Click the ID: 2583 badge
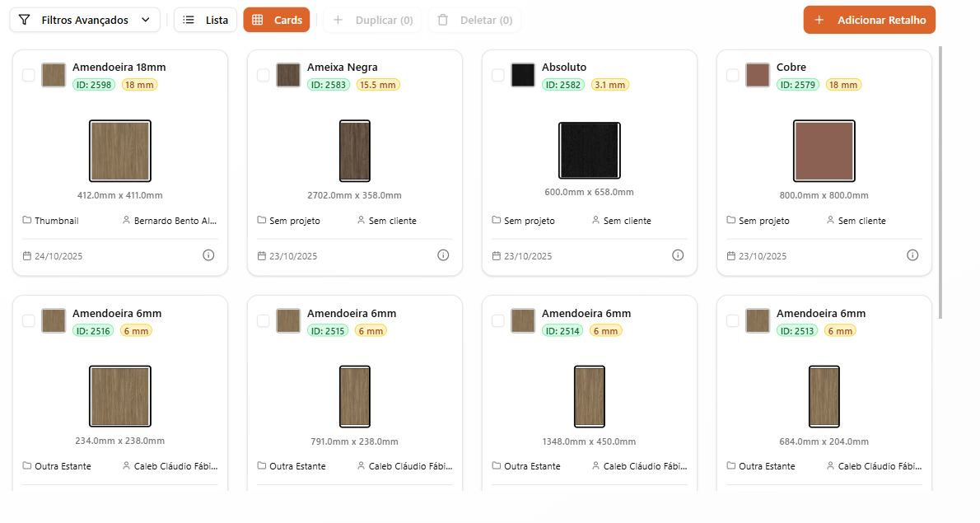The width and height of the screenshot is (980, 523). click(329, 85)
